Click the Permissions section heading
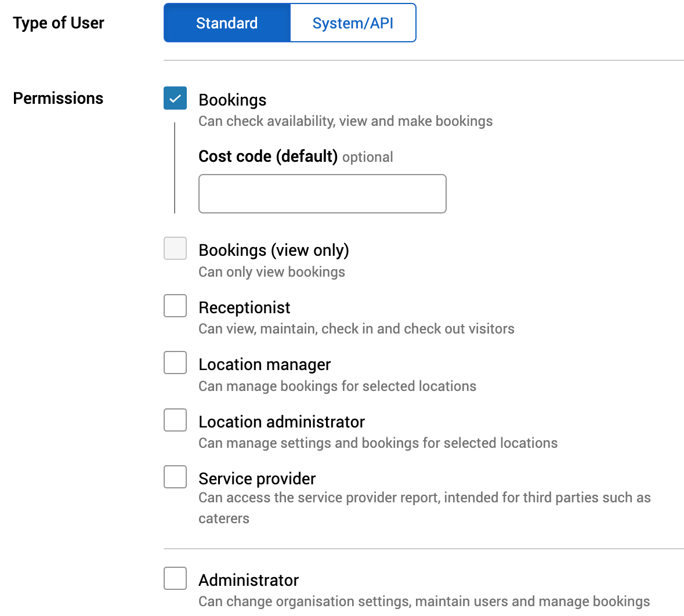Image resolution: width=684 pixels, height=616 pixels. tap(58, 98)
